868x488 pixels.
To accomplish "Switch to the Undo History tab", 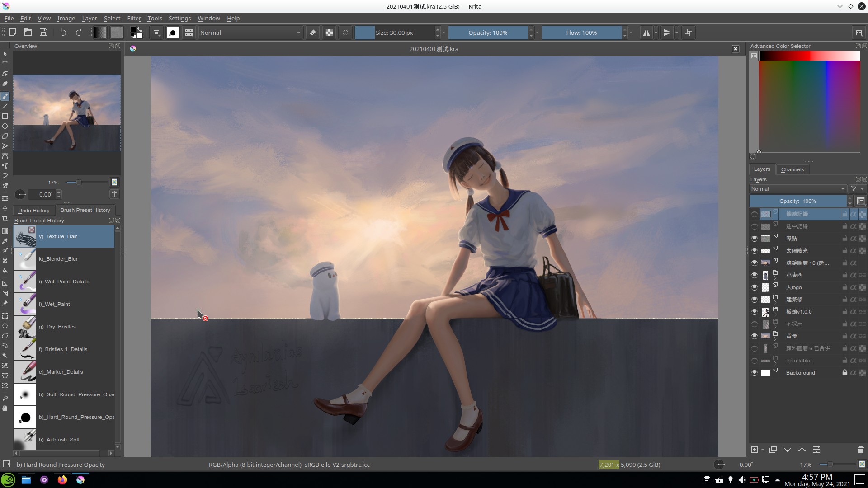I will click(x=33, y=211).
